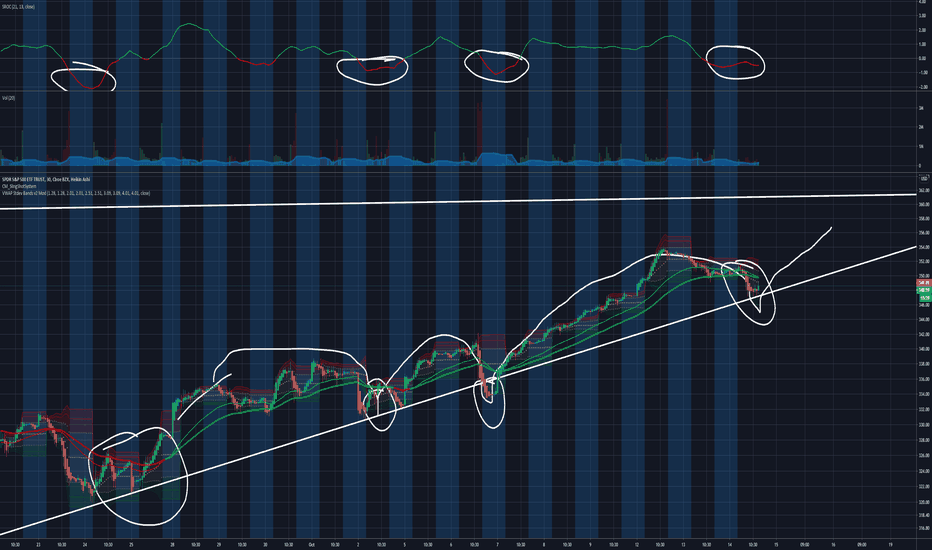Click the Oct label on the time axis
Screen dimensions: 932x550
pyautogui.click(x=311, y=544)
